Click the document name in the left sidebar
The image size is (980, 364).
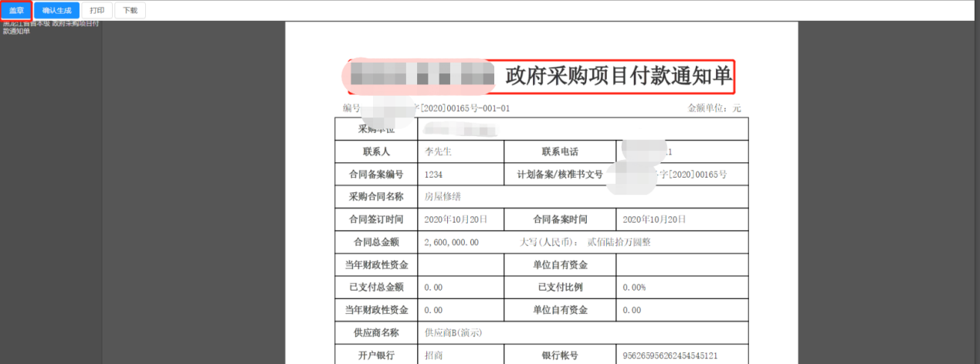pos(50,27)
